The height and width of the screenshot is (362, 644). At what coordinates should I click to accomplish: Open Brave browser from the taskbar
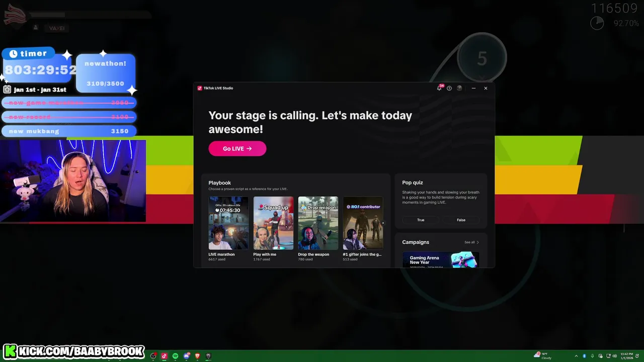point(197,356)
